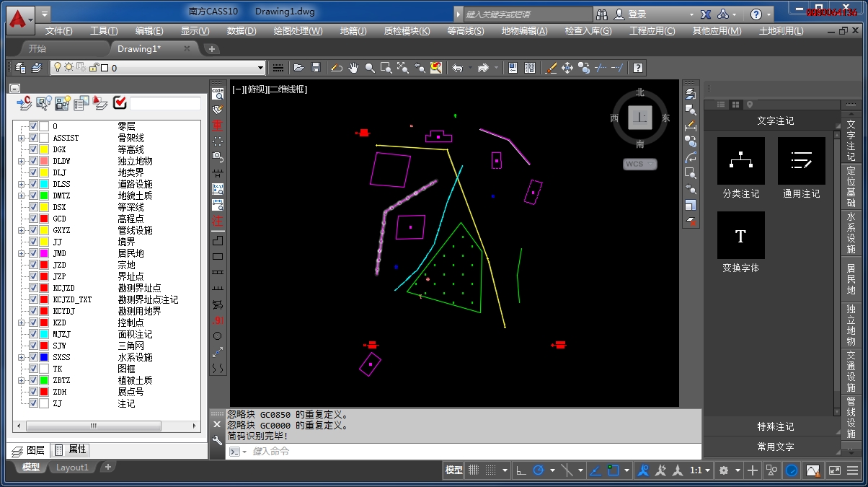Expand the JMD layer tree node

(x=21, y=253)
